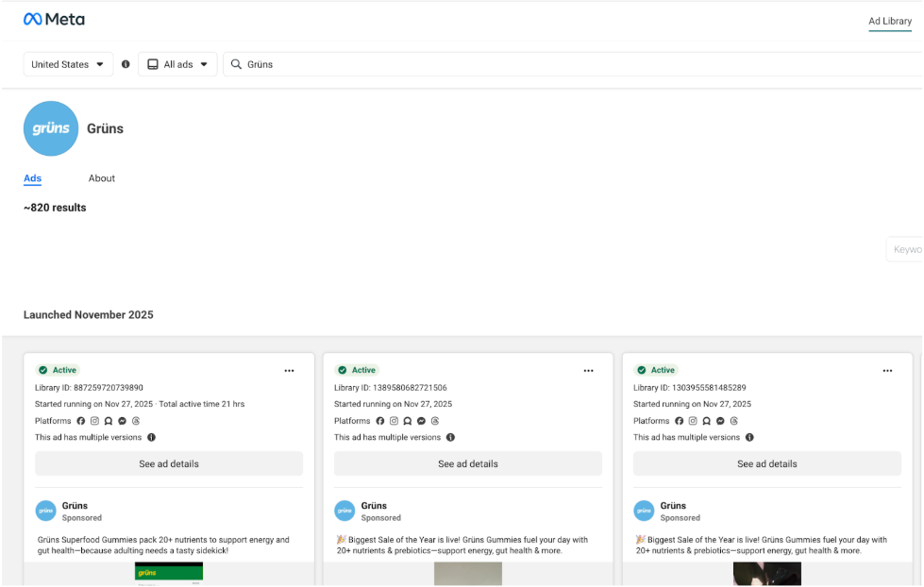
Task: Open the United States country dropdown
Action: tap(68, 64)
